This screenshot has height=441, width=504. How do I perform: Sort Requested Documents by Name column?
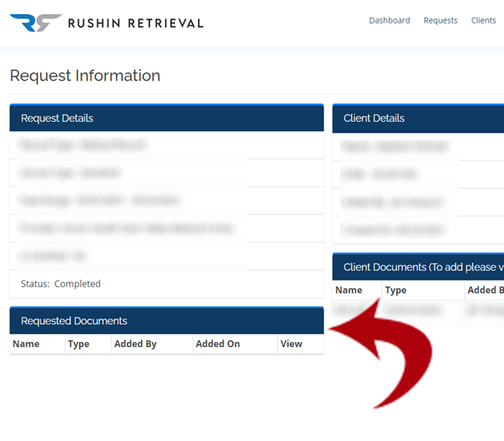tap(26, 344)
